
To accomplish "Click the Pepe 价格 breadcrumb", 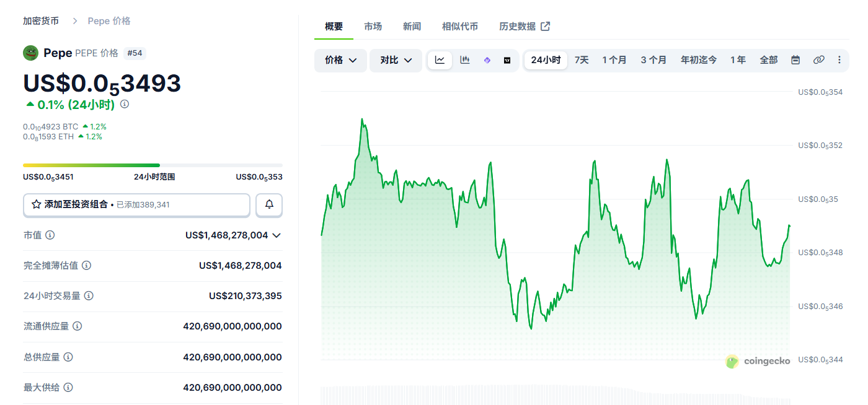I will pos(109,20).
